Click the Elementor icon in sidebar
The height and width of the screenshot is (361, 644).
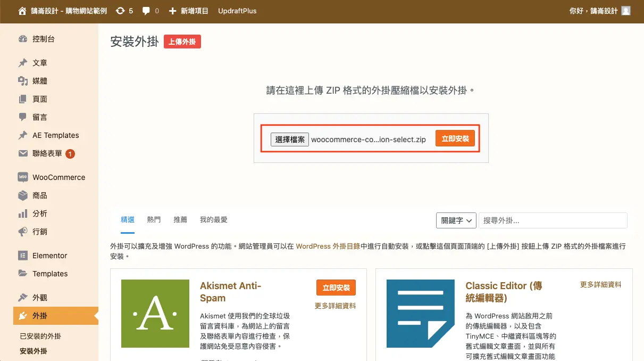click(x=22, y=256)
